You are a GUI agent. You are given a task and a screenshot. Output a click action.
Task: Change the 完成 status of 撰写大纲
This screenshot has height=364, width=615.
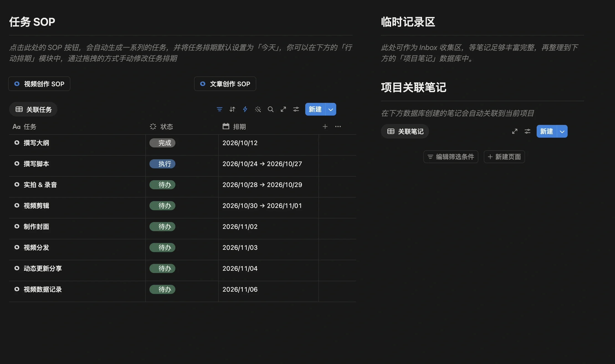tap(162, 143)
